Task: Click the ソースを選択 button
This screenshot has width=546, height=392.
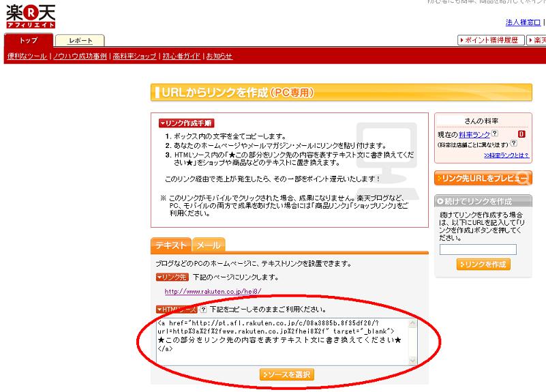Action: pyautogui.click(x=287, y=374)
